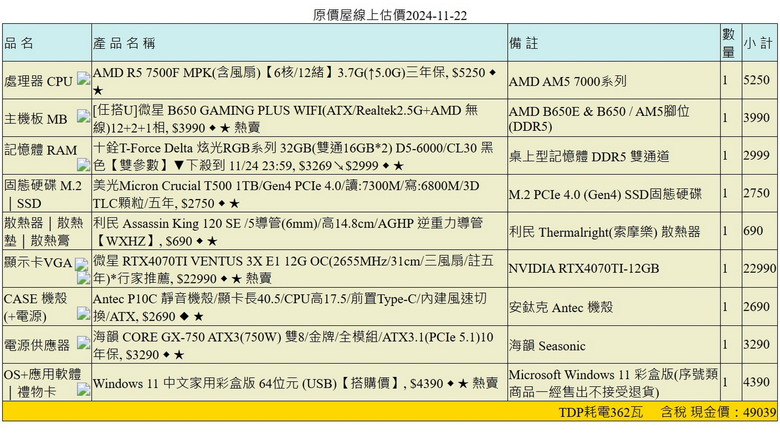780x439 pixels.
Task: Click the remark M.2 PCIe 4.0 (Gen4) SSD固態硬碟
Action: (605, 194)
